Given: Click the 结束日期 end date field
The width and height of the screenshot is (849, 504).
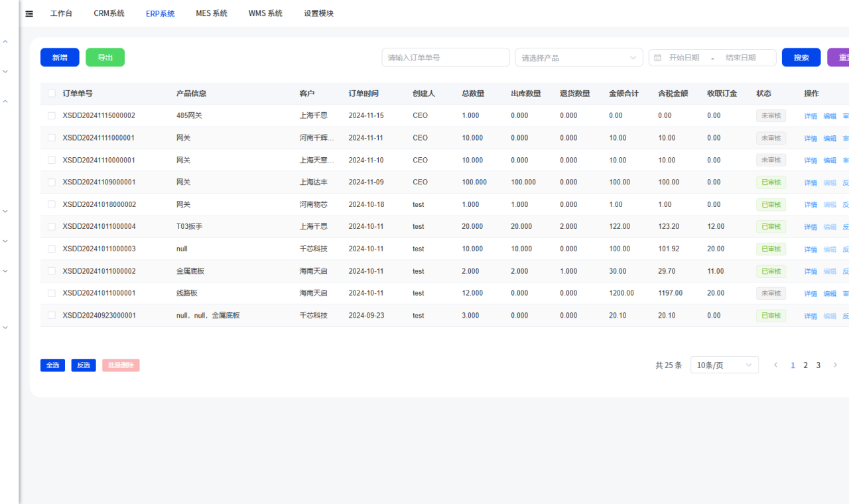Looking at the screenshot, I should [x=741, y=58].
